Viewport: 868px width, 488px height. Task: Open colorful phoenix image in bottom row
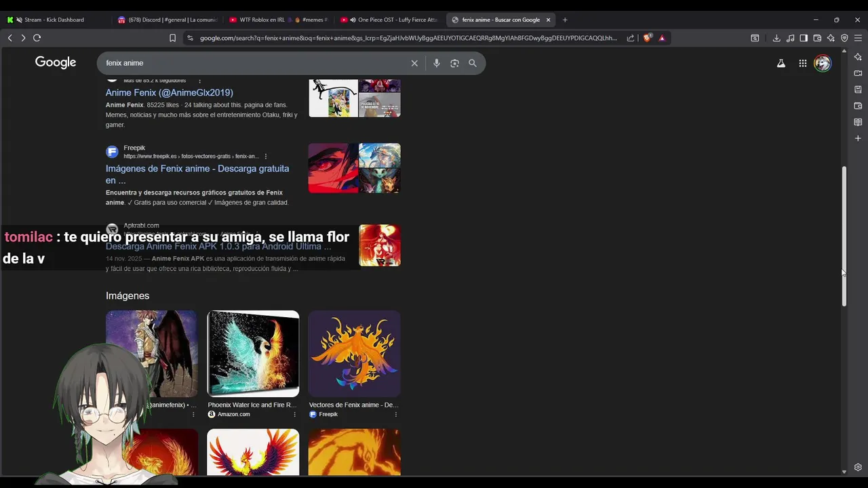click(253, 452)
